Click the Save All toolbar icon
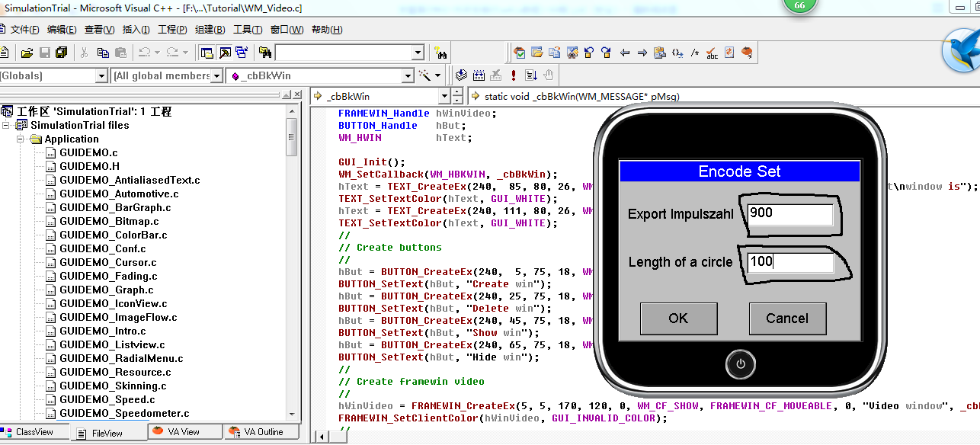The image size is (980, 445). 61,53
